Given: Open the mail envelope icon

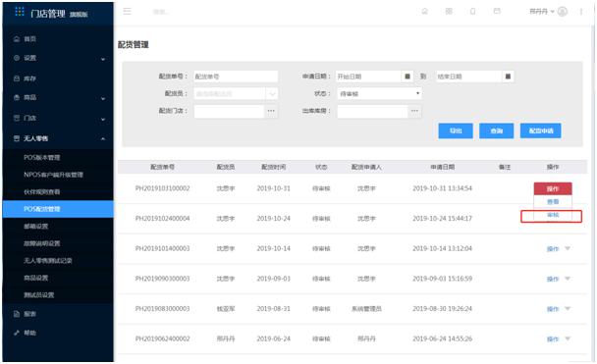Looking at the screenshot, I should coord(497,11).
